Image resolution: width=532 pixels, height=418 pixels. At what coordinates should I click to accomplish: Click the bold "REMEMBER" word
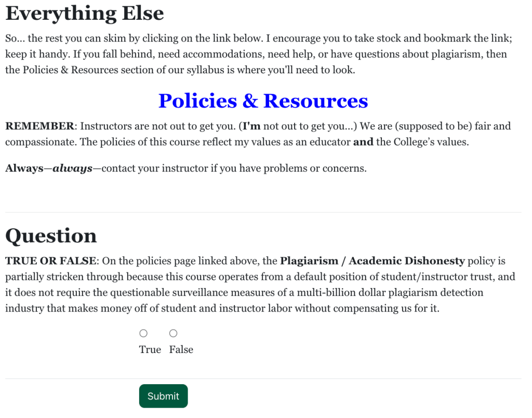coord(40,126)
